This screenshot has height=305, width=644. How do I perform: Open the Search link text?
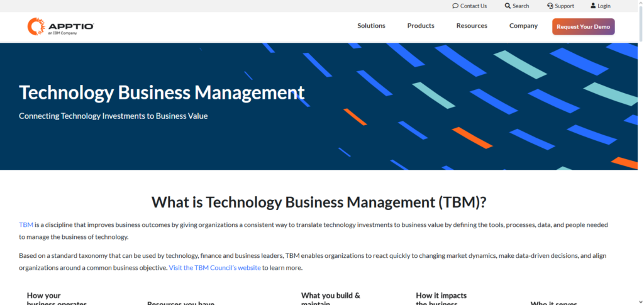pyautogui.click(x=521, y=6)
